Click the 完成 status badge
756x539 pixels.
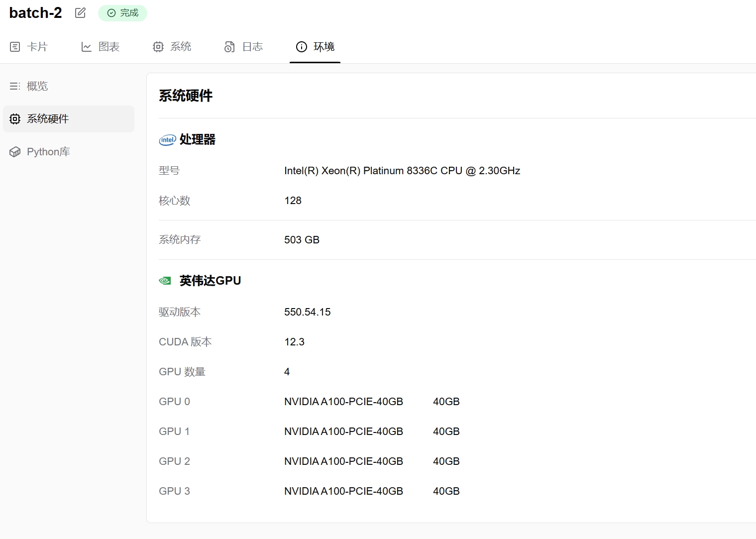coord(122,13)
